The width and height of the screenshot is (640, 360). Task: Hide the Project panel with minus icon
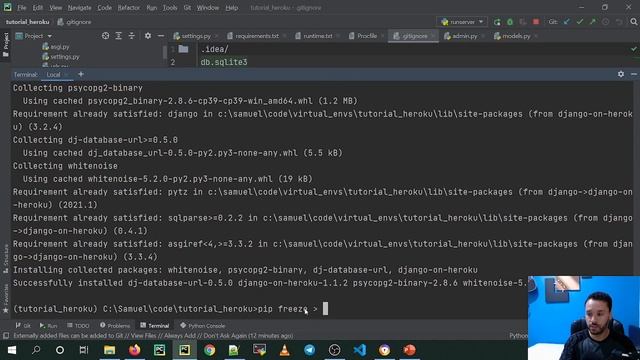[161, 36]
